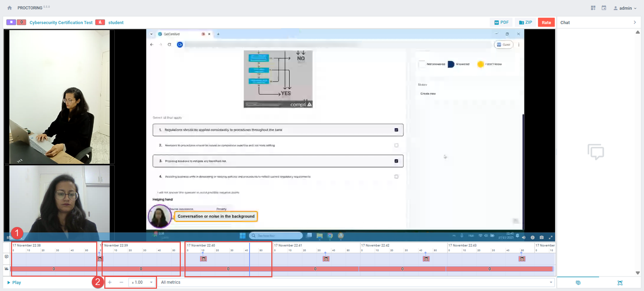Mute the video with the speaker icon
The width and height of the screenshot is (644, 291).
pos(524,238)
